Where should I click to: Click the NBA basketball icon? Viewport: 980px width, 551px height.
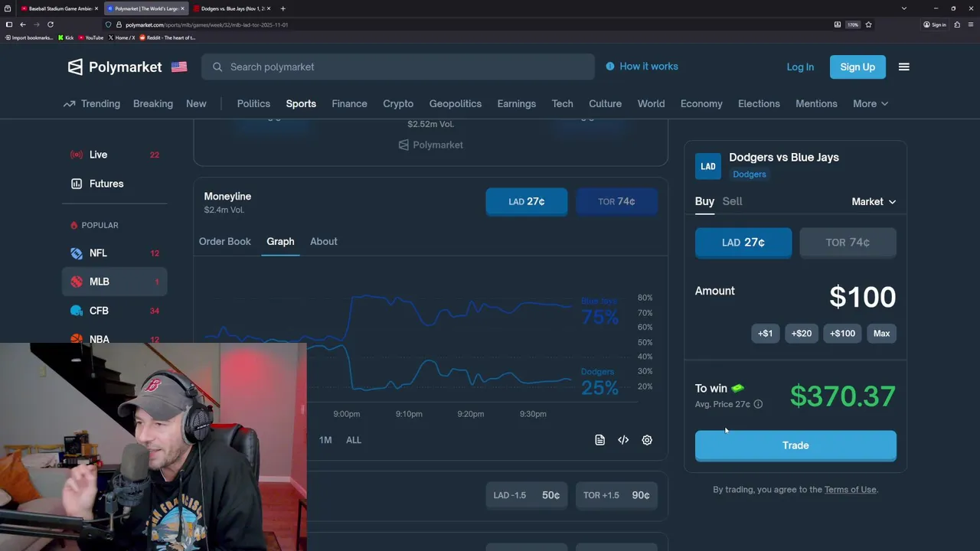click(x=77, y=339)
